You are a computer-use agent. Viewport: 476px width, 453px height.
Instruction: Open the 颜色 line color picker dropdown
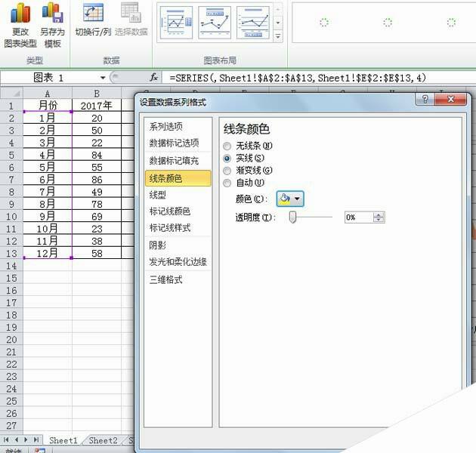coord(290,199)
